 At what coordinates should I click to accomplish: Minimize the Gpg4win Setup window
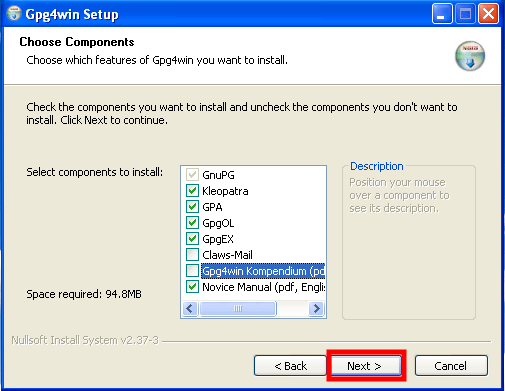point(442,14)
